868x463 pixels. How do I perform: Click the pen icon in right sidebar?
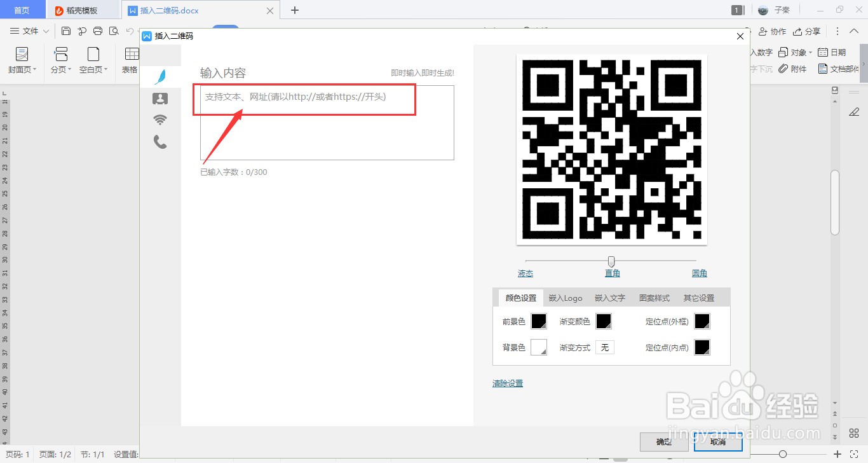pyautogui.click(x=854, y=112)
